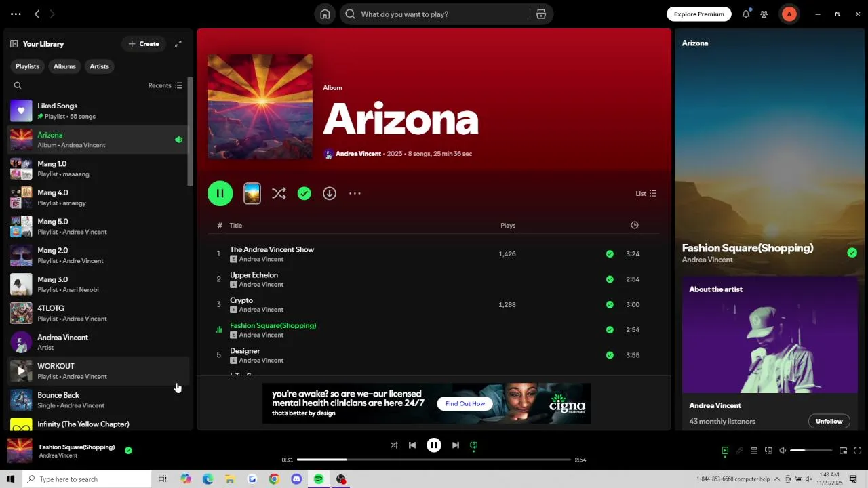Expand Your Library to full view
The image size is (868, 488).
[178, 44]
